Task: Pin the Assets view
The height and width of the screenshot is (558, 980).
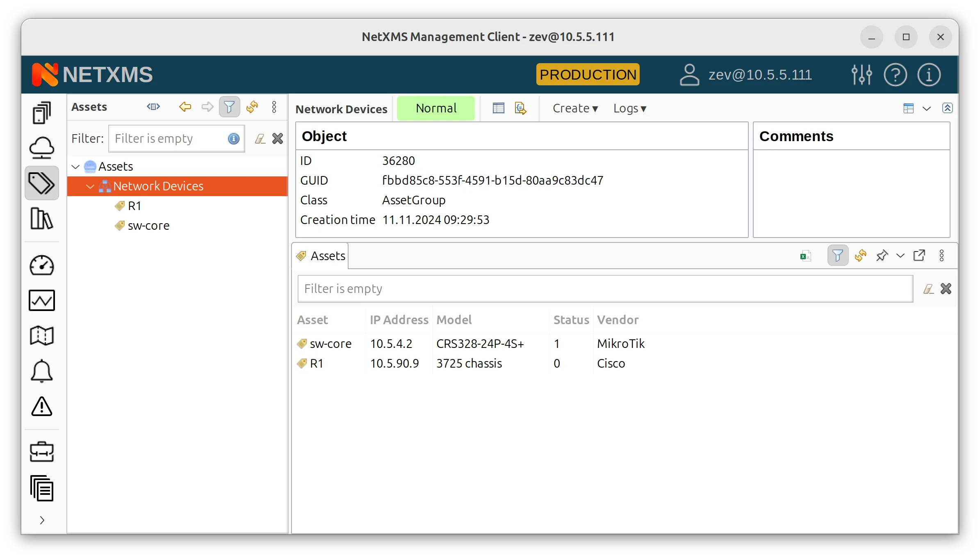Action: (x=882, y=255)
